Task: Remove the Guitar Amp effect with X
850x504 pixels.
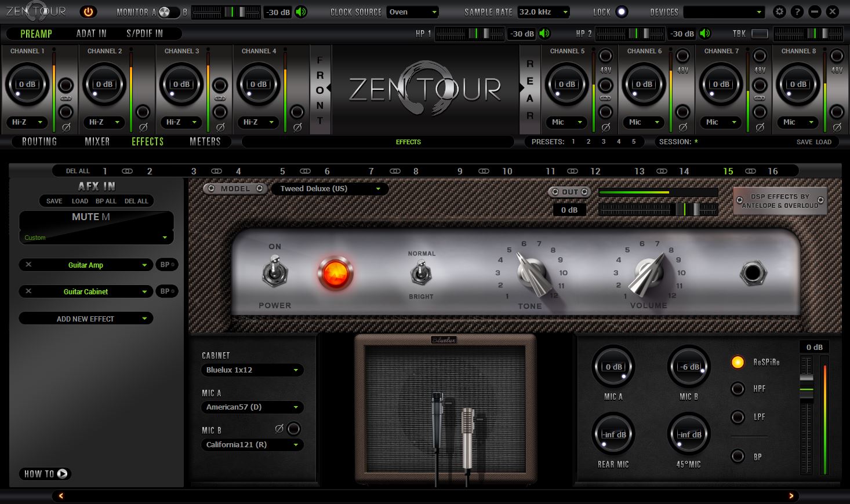Action: tap(28, 265)
